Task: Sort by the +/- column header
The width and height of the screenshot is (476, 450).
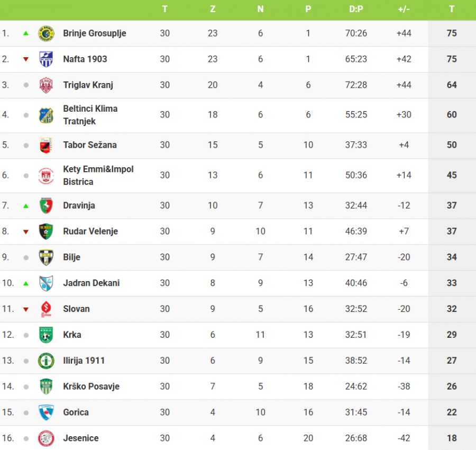Action: [404, 9]
